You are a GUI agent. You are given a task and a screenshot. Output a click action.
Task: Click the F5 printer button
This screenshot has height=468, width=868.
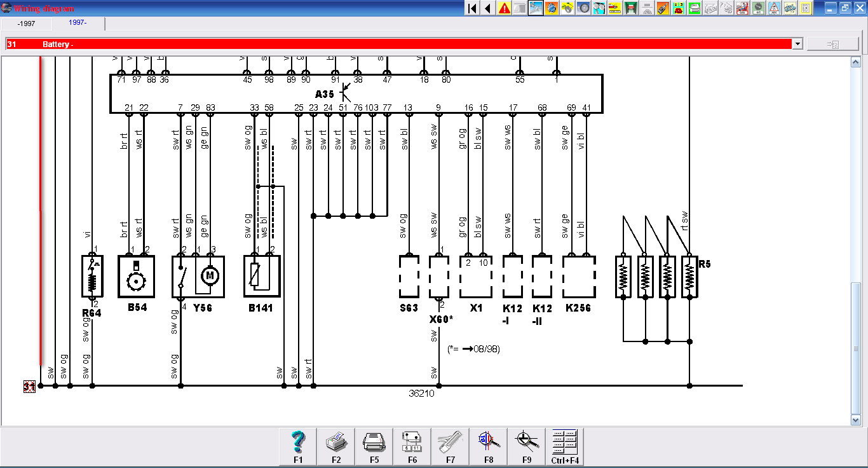[x=374, y=446]
